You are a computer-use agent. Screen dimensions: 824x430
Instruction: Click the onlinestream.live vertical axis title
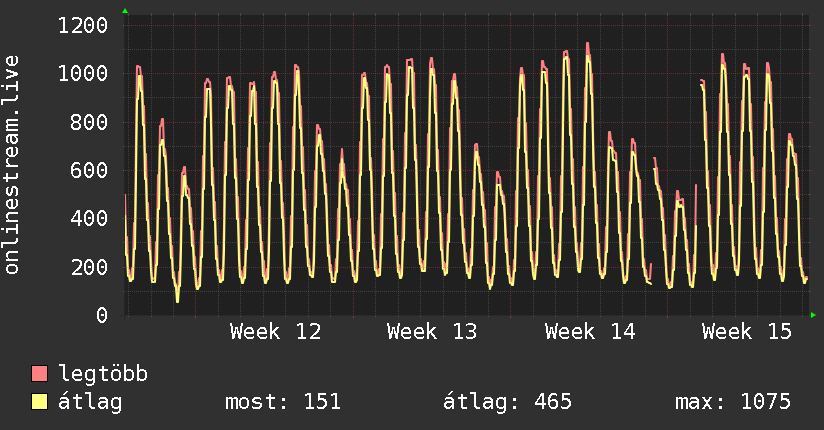[12, 165]
